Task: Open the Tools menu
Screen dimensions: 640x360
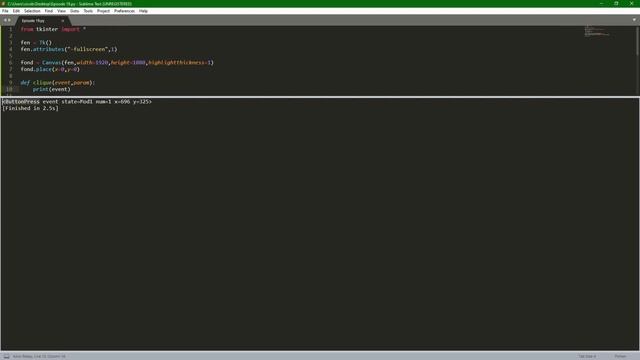Action: pyautogui.click(x=88, y=11)
